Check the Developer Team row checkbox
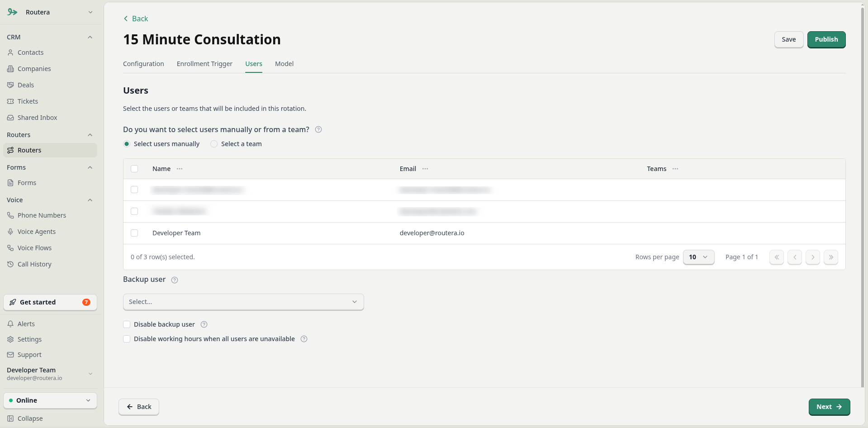The height and width of the screenshot is (428, 868). (x=134, y=233)
